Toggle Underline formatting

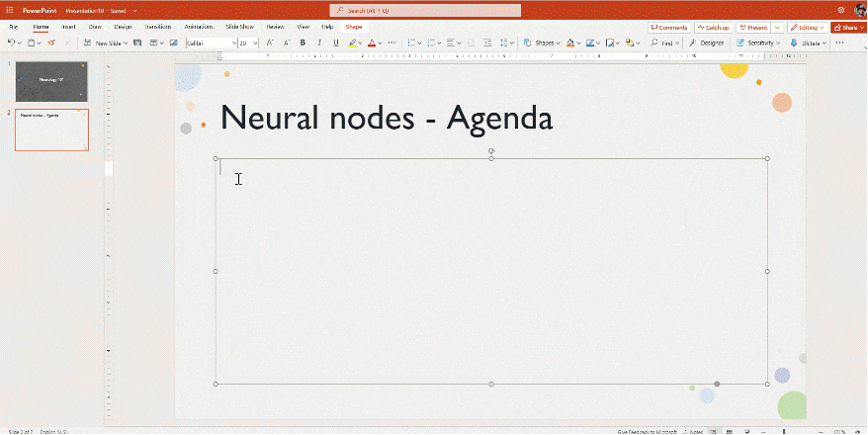click(x=336, y=43)
